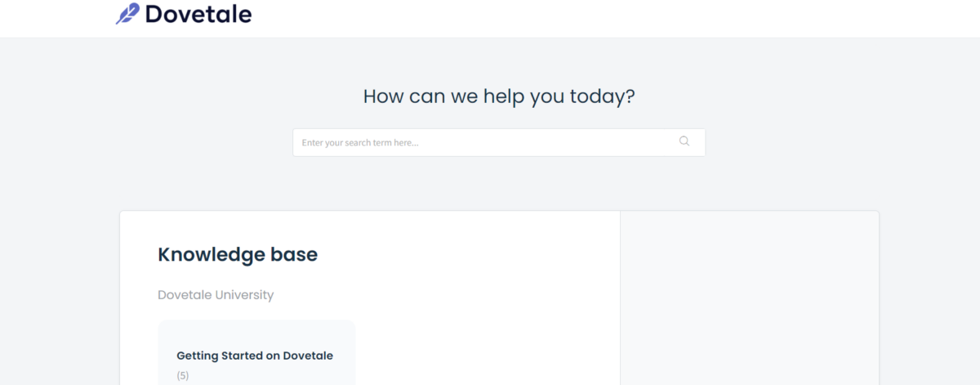Click the blank area right of Knowledge base
The width and height of the screenshot is (980, 385).
point(465,254)
